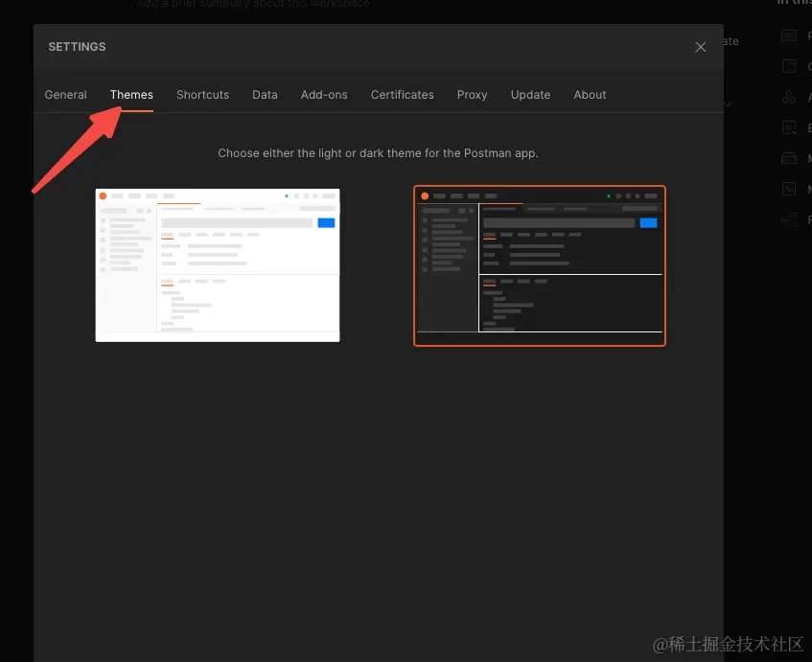
Task: Open the Data tab
Action: 265,95
